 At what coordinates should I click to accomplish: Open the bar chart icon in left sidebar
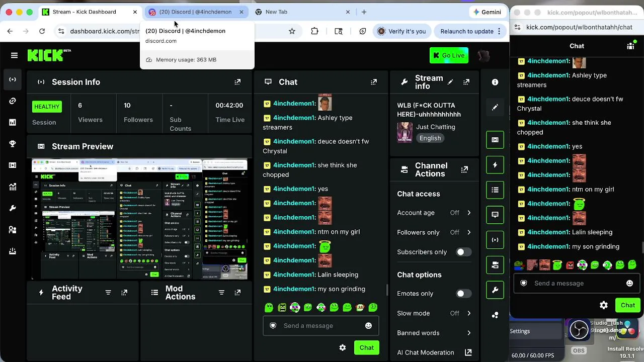point(13,122)
